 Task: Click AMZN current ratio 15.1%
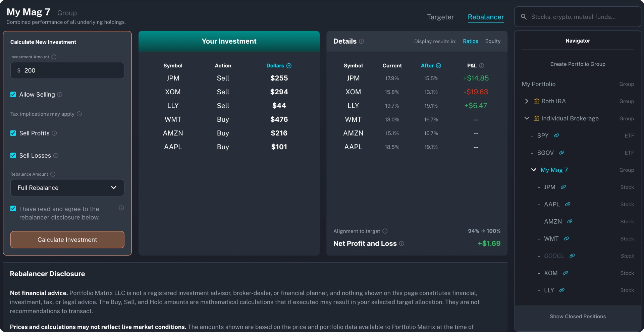pos(392,133)
